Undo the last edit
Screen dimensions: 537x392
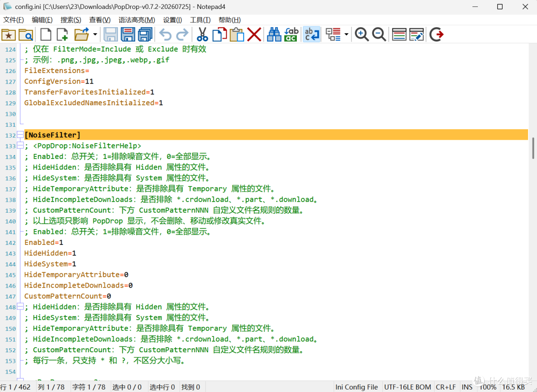point(166,35)
